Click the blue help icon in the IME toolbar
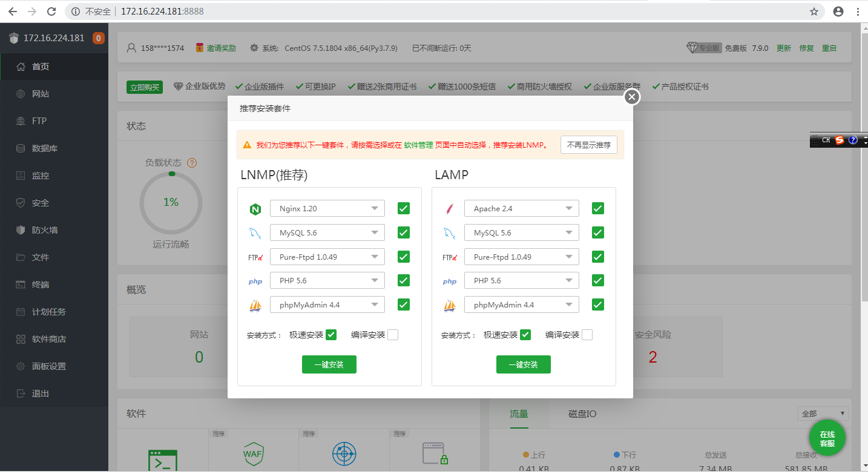The height and width of the screenshot is (474, 868). [x=853, y=140]
